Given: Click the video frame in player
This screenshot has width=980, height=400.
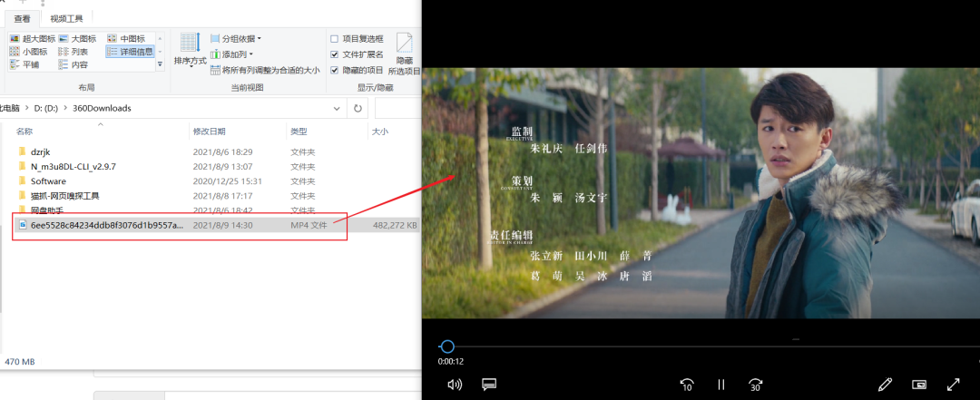Looking at the screenshot, I should pos(701,193).
